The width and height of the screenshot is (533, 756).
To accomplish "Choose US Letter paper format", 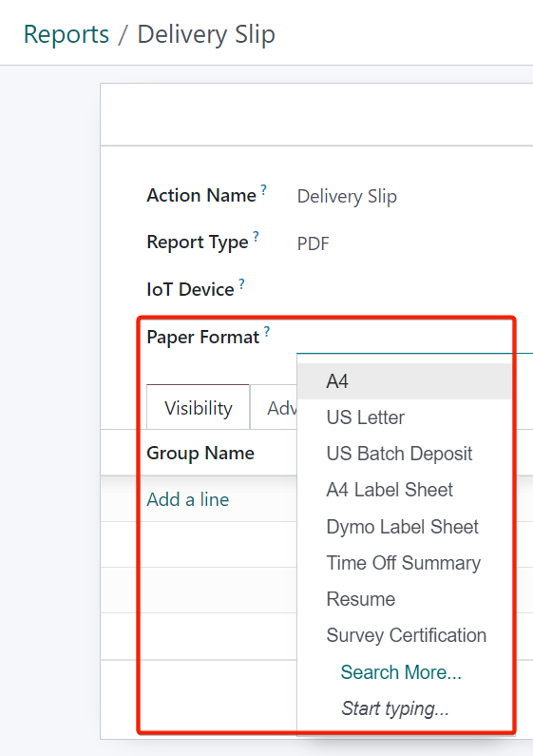I will pos(404,417).
